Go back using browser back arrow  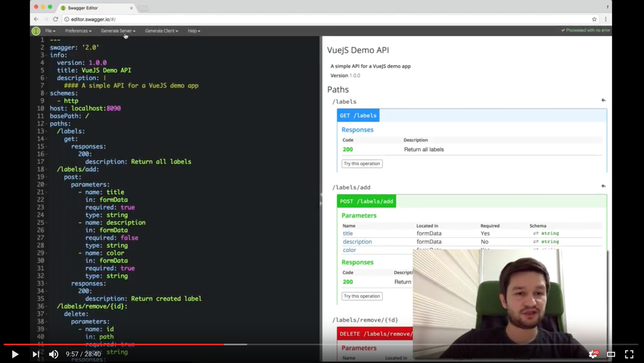(36, 19)
